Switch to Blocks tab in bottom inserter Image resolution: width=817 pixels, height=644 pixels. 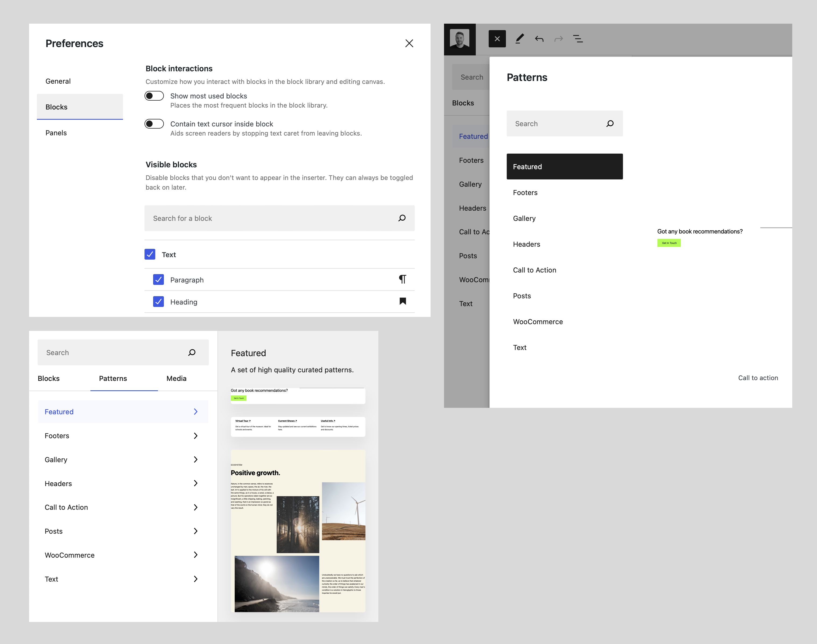pos(49,378)
